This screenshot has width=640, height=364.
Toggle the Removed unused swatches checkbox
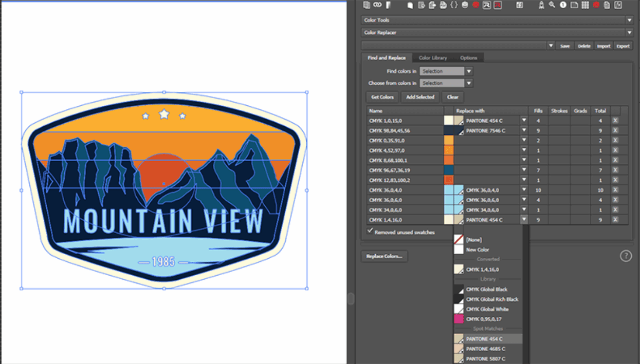[x=371, y=232]
